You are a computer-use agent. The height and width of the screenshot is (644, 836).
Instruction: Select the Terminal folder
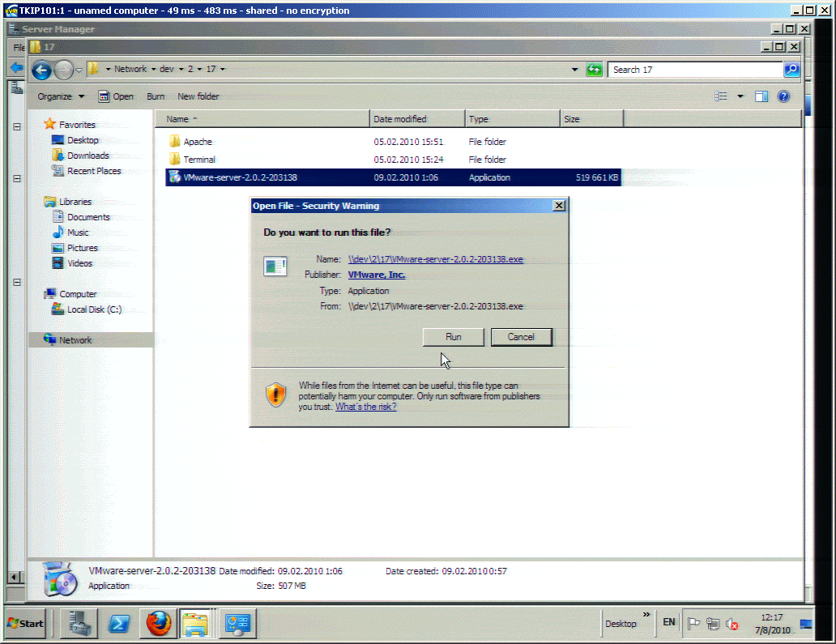(x=192, y=160)
